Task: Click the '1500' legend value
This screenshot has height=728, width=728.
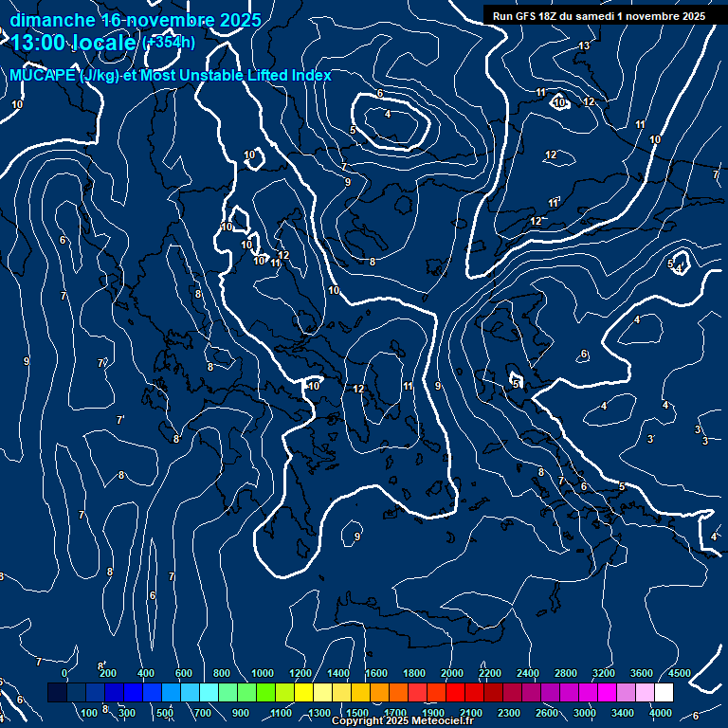Action: [357, 713]
